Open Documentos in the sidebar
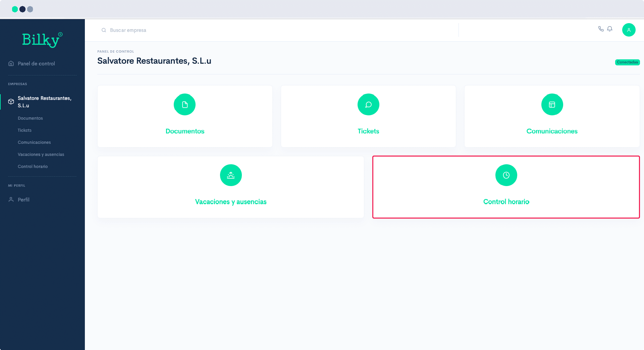 click(30, 118)
